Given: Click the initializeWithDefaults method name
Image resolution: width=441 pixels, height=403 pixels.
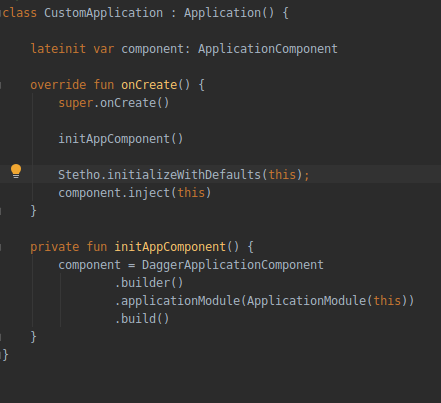Looking at the screenshot, I should [184, 175].
